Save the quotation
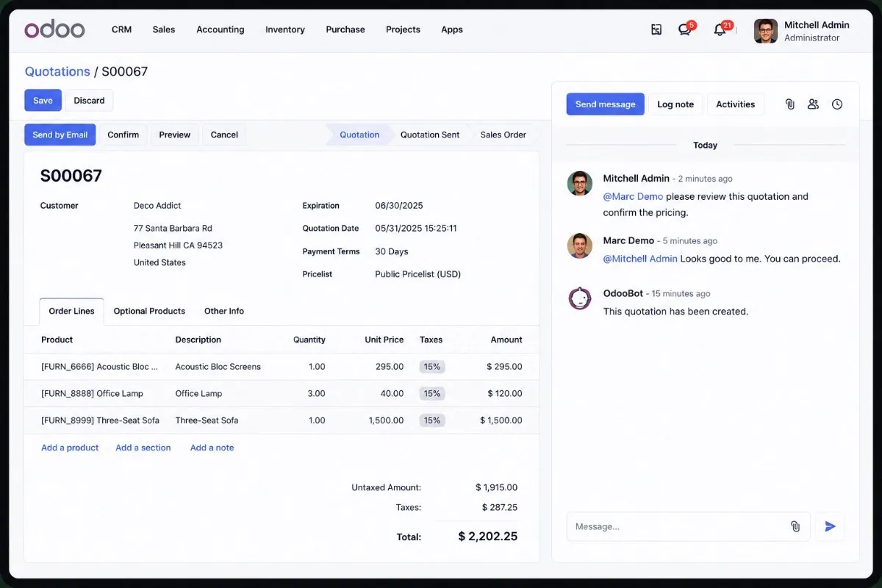The width and height of the screenshot is (882, 588). pyautogui.click(x=43, y=100)
